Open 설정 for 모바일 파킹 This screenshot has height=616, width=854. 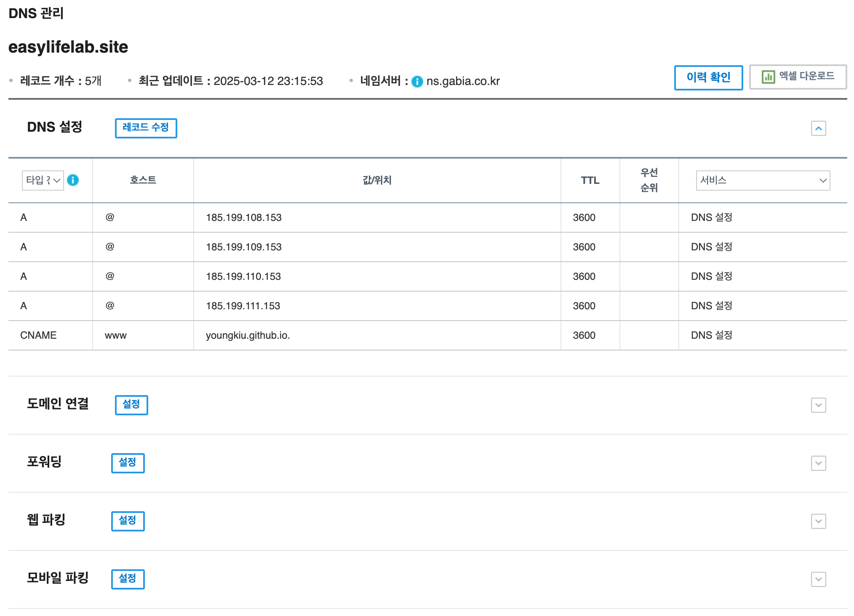click(128, 579)
